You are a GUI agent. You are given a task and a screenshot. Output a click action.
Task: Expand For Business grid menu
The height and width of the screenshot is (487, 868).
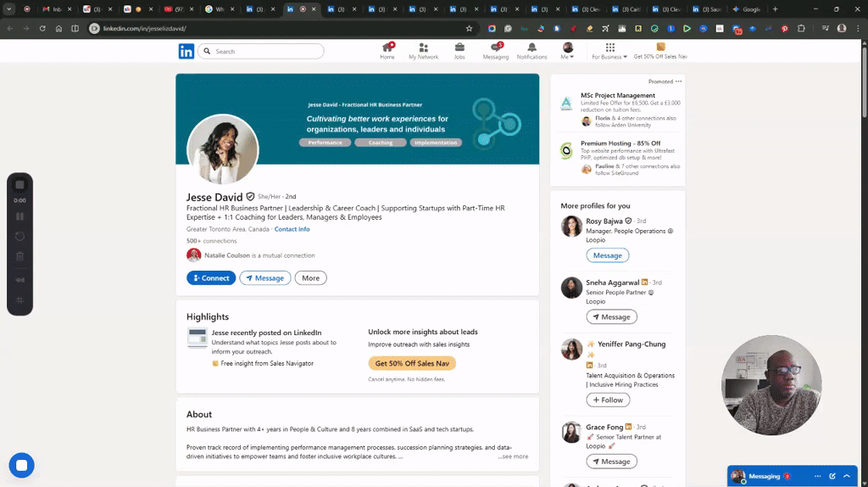[609, 51]
